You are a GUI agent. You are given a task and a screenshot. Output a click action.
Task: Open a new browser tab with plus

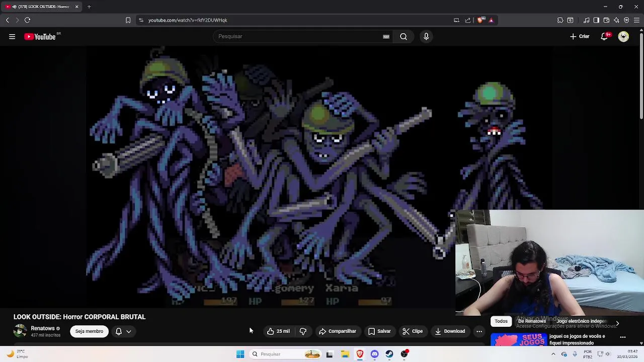pyautogui.click(x=89, y=7)
